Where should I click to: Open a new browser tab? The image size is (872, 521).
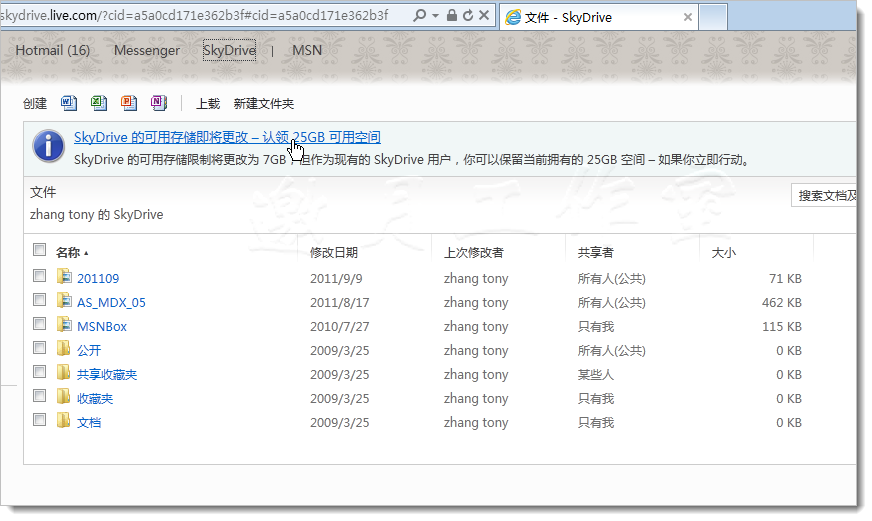tap(713, 17)
